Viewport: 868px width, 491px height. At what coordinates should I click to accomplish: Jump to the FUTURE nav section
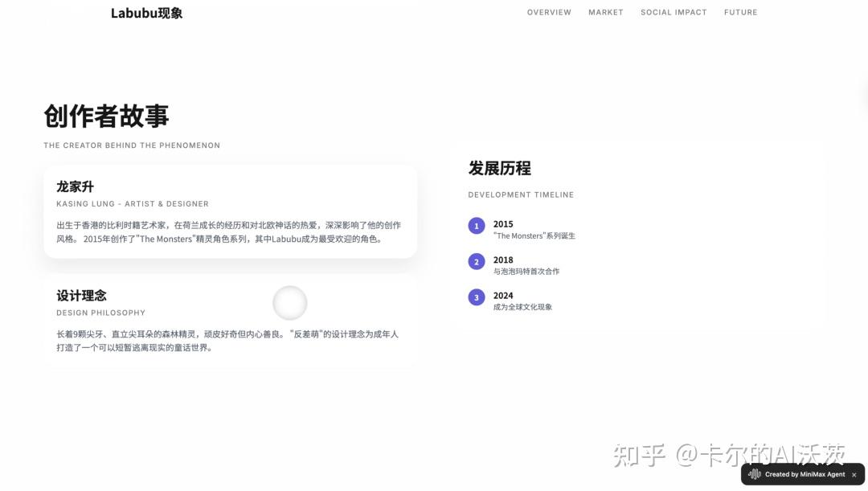[x=741, y=12]
